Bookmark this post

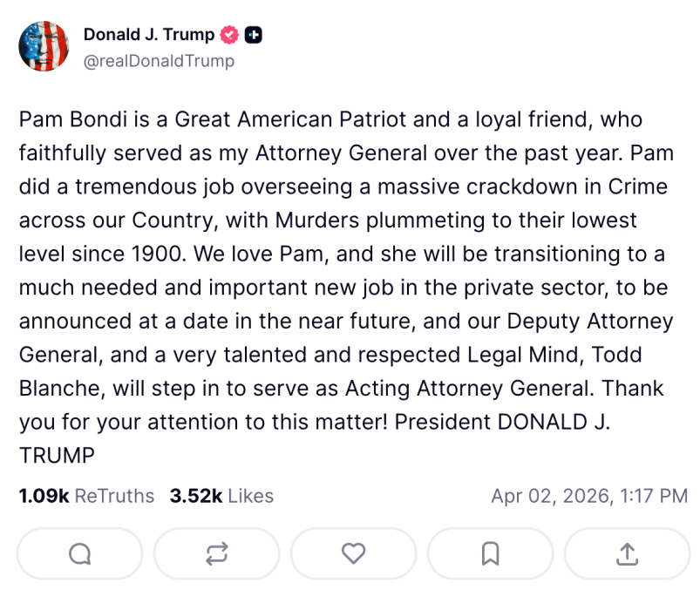coord(490,553)
